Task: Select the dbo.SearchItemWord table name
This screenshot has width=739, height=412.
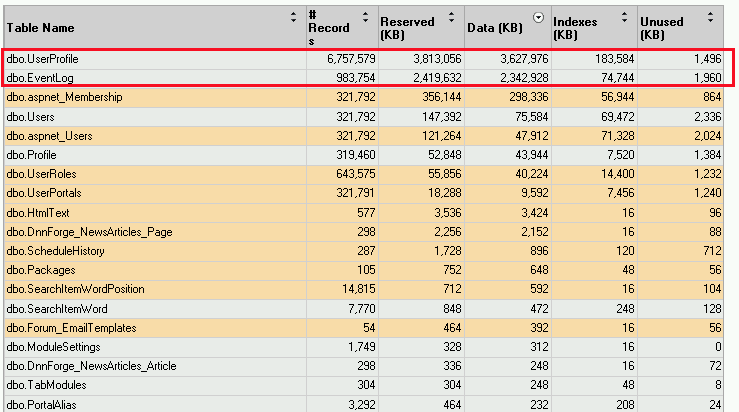Action: pos(57,309)
